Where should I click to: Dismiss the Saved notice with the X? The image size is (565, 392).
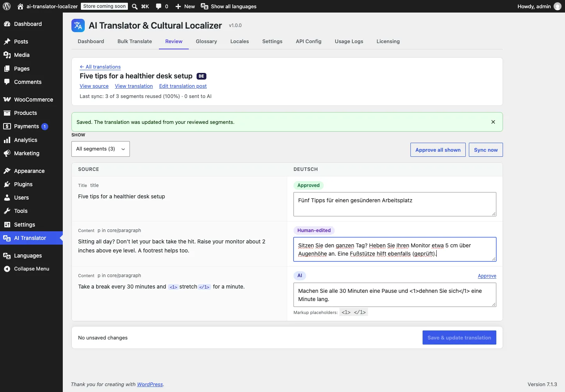coord(493,122)
